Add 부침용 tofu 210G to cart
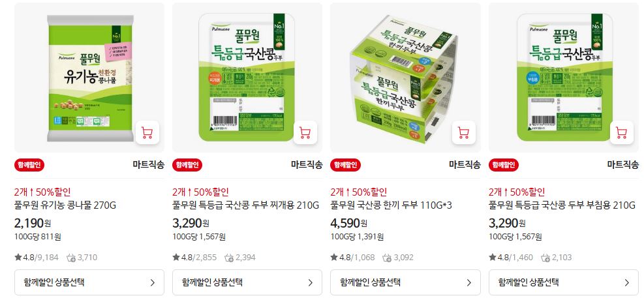Screen dimensions: 644x300 [621, 132]
